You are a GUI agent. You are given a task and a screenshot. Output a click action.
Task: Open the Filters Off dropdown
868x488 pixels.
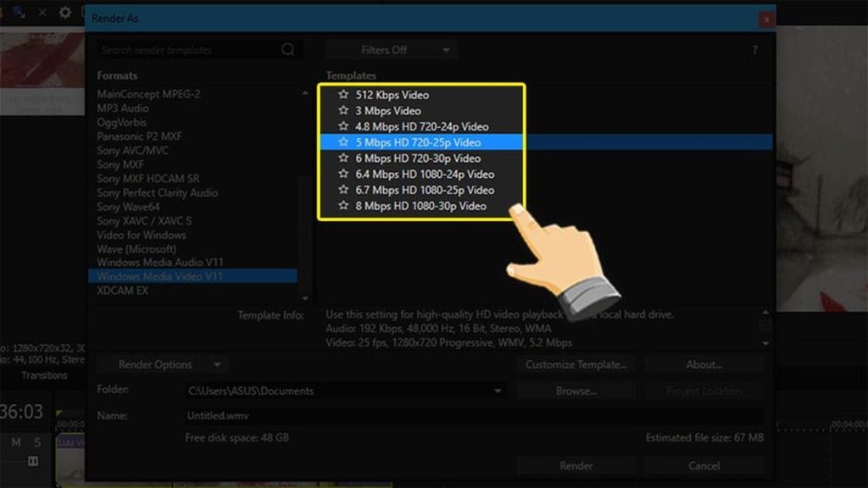[391, 49]
